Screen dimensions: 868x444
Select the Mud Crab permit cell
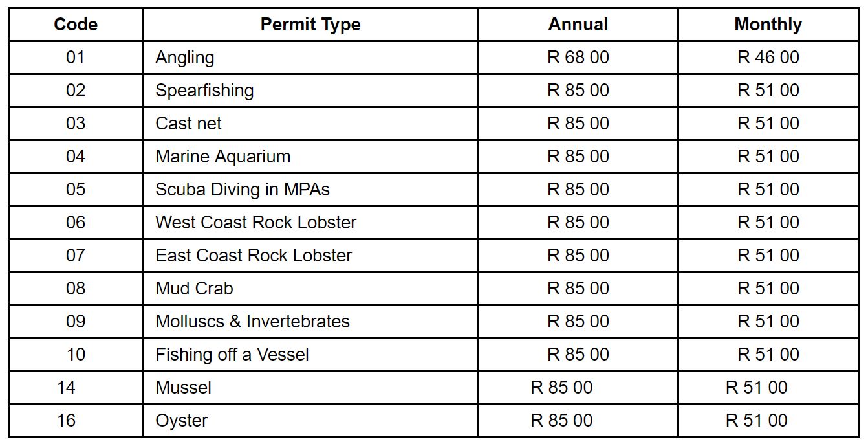click(x=194, y=289)
